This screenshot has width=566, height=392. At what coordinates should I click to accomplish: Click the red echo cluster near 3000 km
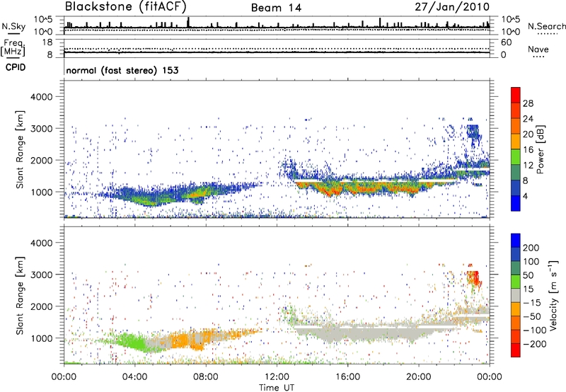pyautogui.click(x=473, y=279)
